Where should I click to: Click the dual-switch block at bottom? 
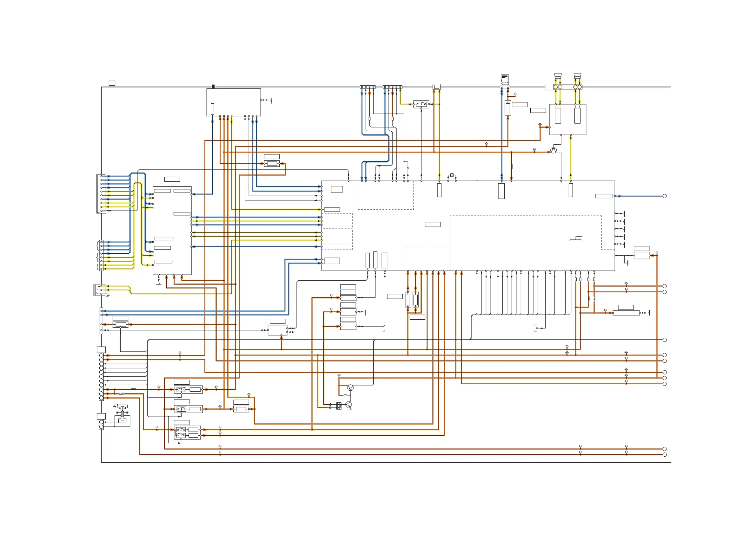187,433
